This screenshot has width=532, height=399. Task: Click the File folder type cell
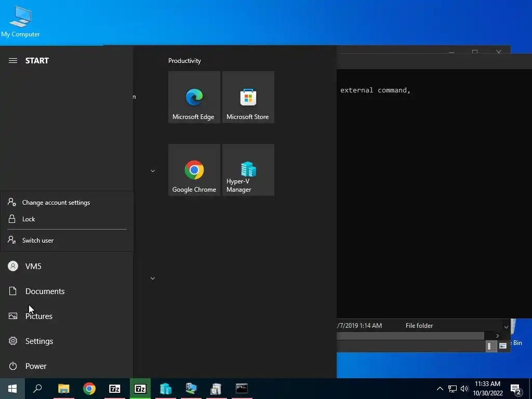[x=419, y=325]
